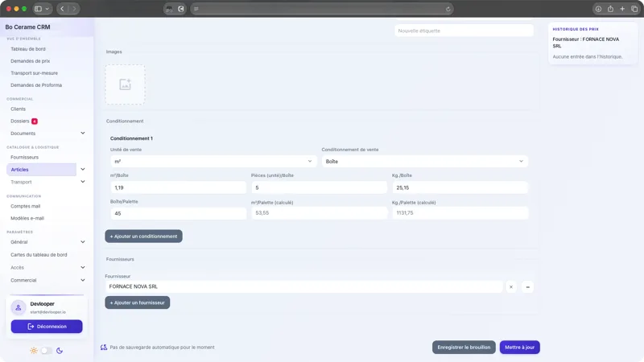Expand the Articles submenu chevron
Image resolution: width=644 pixels, height=362 pixels.
[x=83, y=169]
